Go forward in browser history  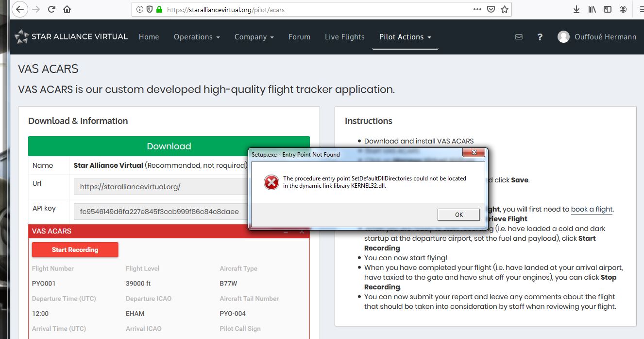click(35, 9)
